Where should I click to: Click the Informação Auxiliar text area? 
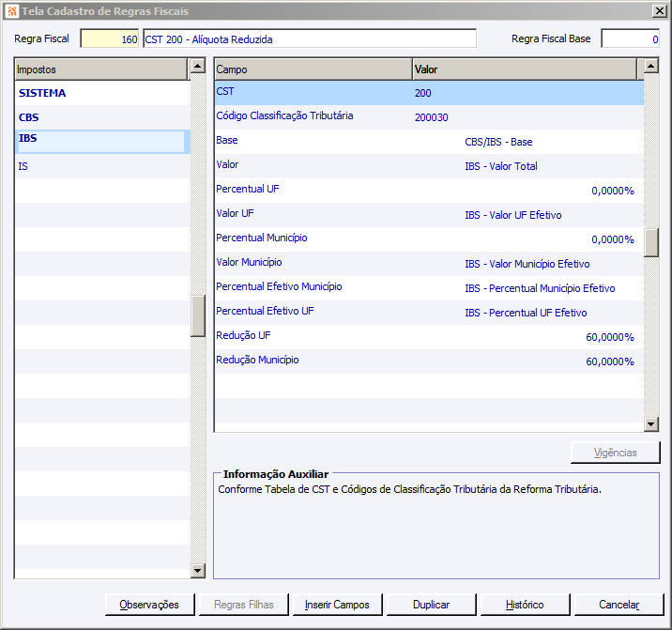[x=436, y=527]
